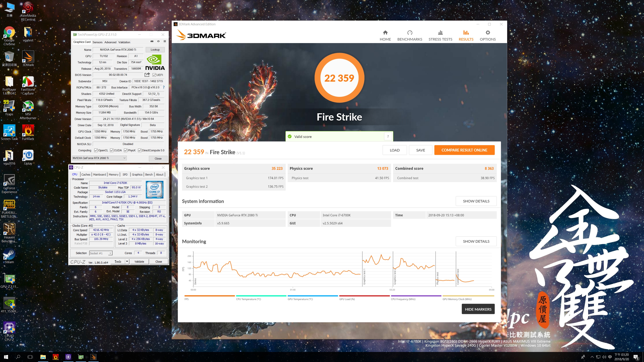The height and width of the screenshot is (362, 644).
Task: Open Google Chrome desktop icon
Action: point(9,36)
